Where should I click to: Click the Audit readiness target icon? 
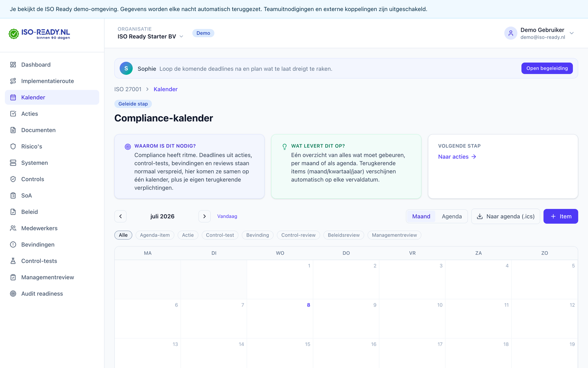(13, 294)
